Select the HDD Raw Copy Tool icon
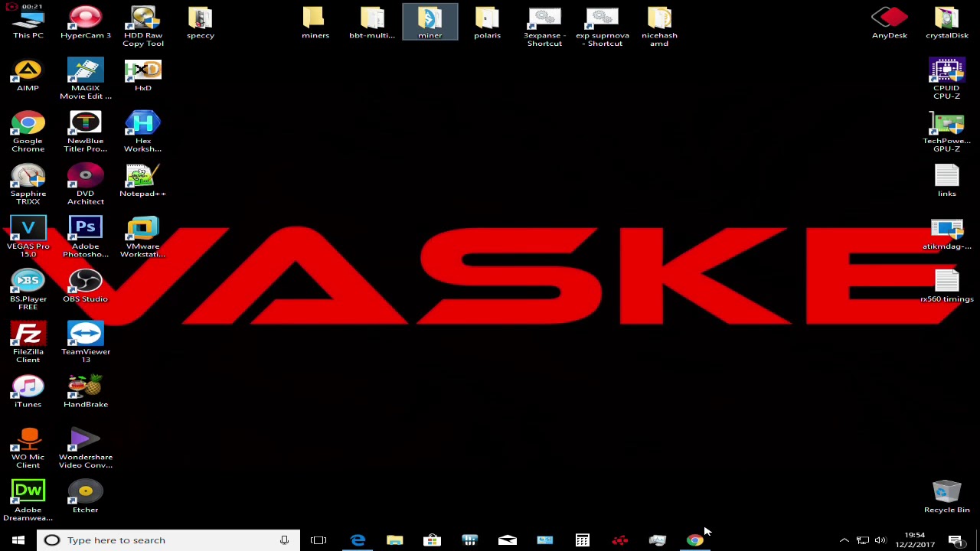This screenshot has height=551, width=980. [143, 27]
